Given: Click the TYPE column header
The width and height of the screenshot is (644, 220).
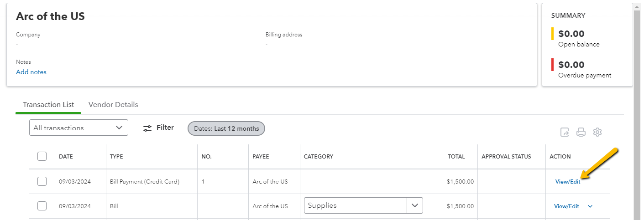Looking at the screenshot, I should coord(116,157).
